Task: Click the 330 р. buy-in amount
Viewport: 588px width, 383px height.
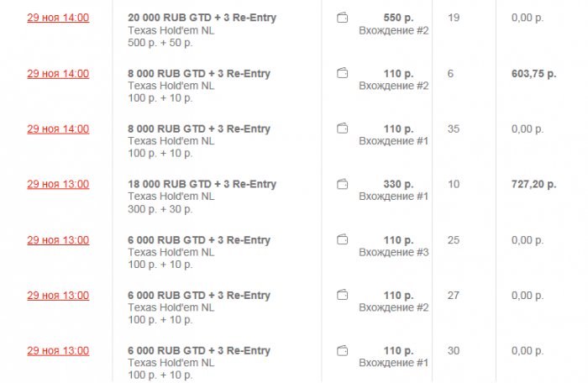Action: [x=397, y=184]
